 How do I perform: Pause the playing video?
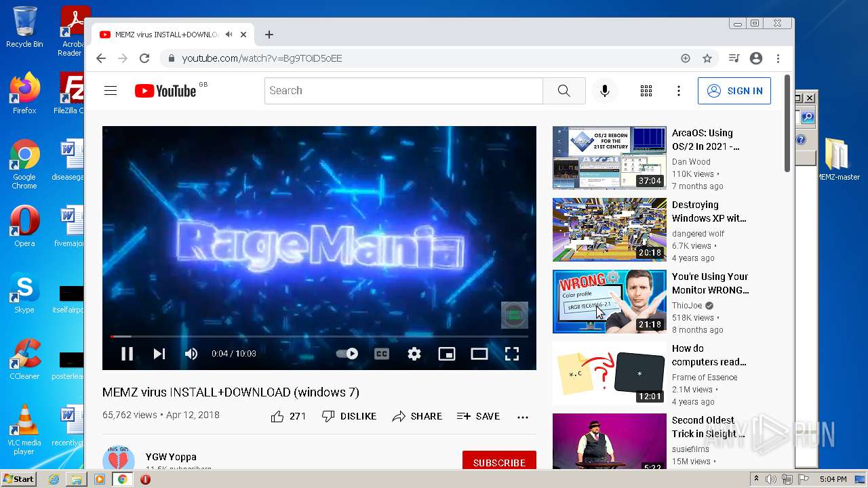[127, 353]
